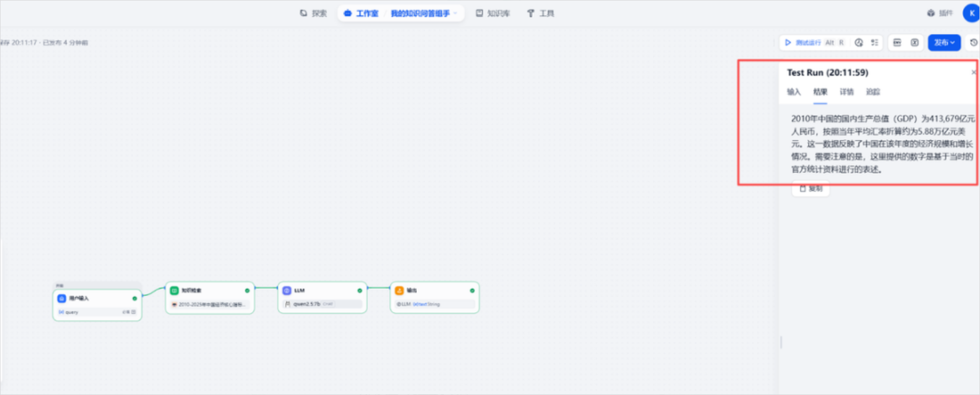
Task: Click the green status dot on 用户输入 node
Action: click(135, 298)
